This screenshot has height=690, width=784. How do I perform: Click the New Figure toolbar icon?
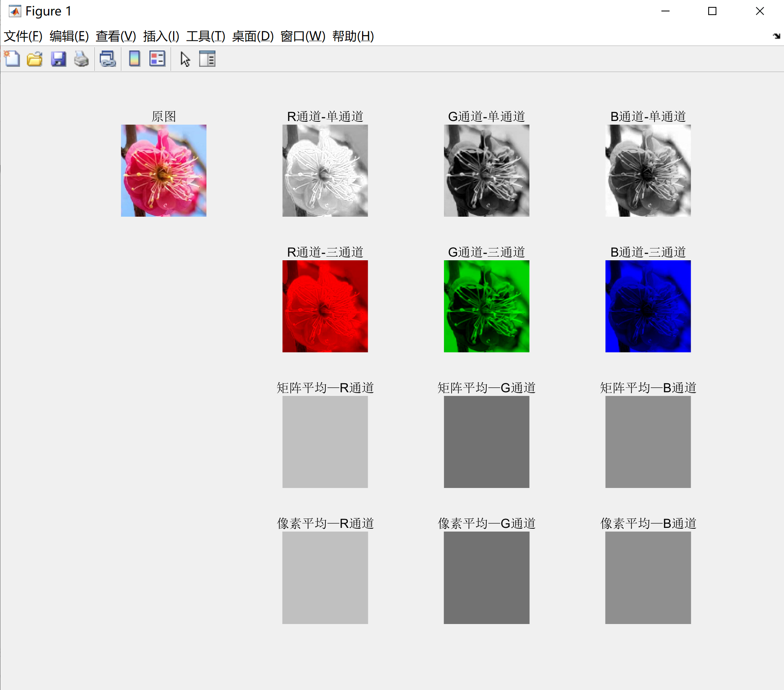12,59
